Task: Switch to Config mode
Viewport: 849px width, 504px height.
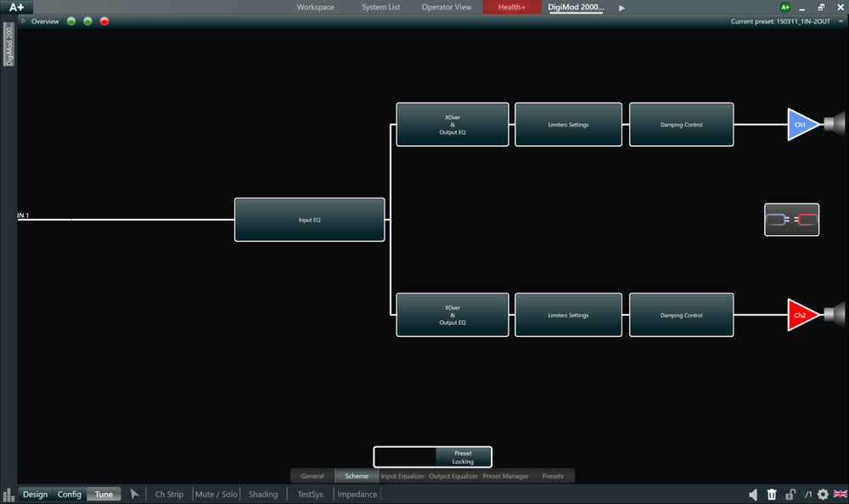Action: 70,495
